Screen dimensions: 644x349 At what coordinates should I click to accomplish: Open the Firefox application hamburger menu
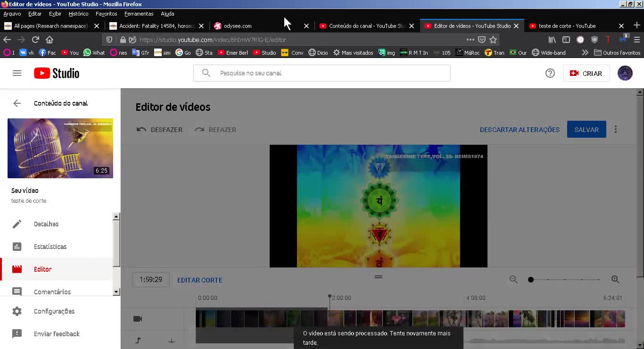click(x=637, y=40)
